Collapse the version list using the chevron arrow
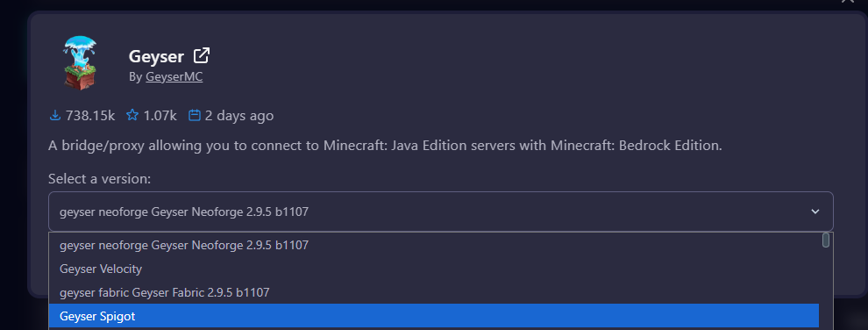Viewport: 868px width, 330px height. [x=815, y=212]
